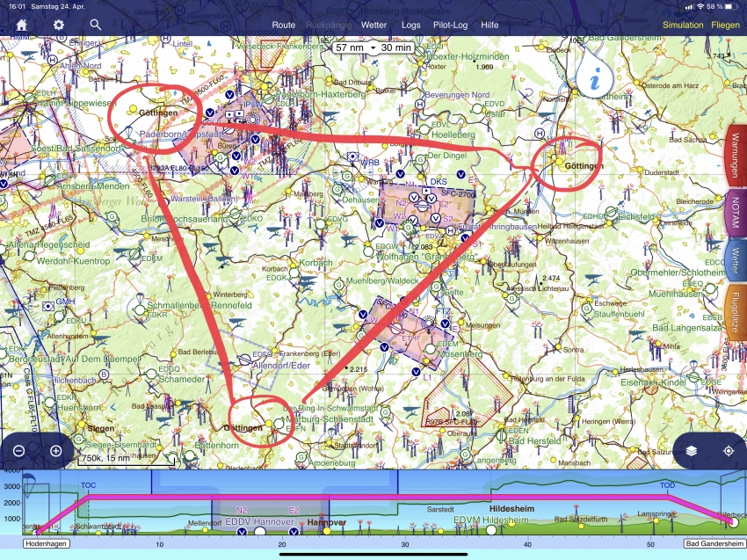This screenshot has height=560, width=747.
Task: Switch to Simulation mode
Action: 683,25
